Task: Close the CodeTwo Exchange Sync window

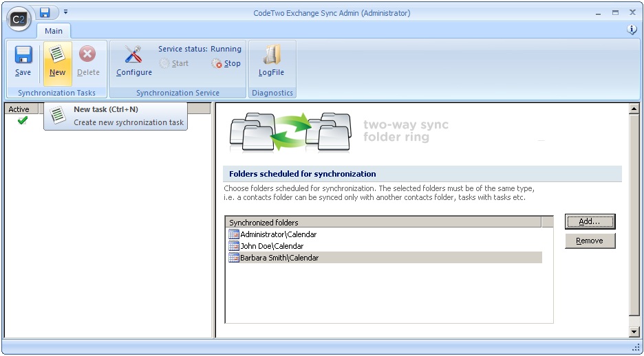Action: pos(632,12)
